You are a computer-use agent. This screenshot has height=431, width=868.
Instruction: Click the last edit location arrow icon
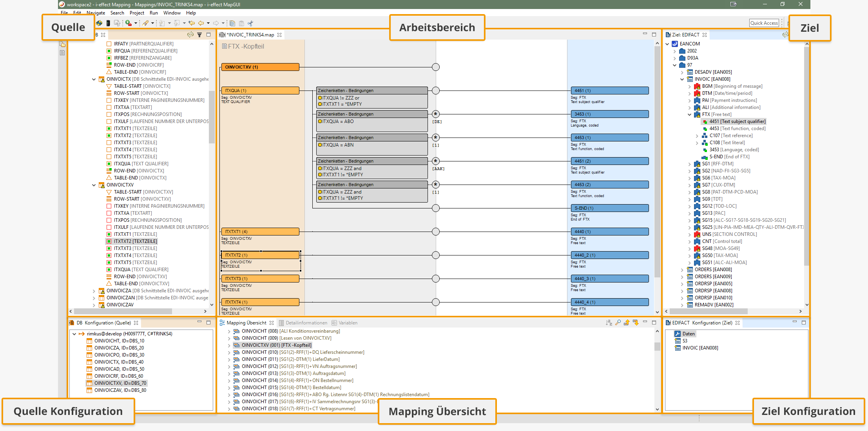tap(192, 23)
